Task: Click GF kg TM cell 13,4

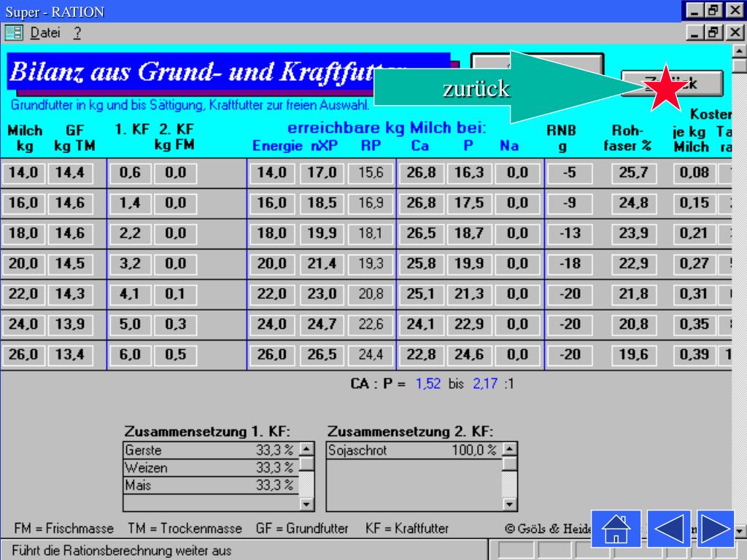Action: coord(71,355)
